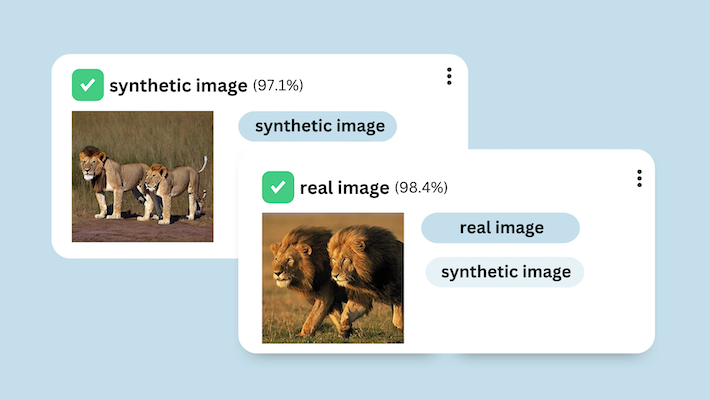Open the thumbnail of lions standing in grass
Screen dimensions: 710x400
click(143, 176)
